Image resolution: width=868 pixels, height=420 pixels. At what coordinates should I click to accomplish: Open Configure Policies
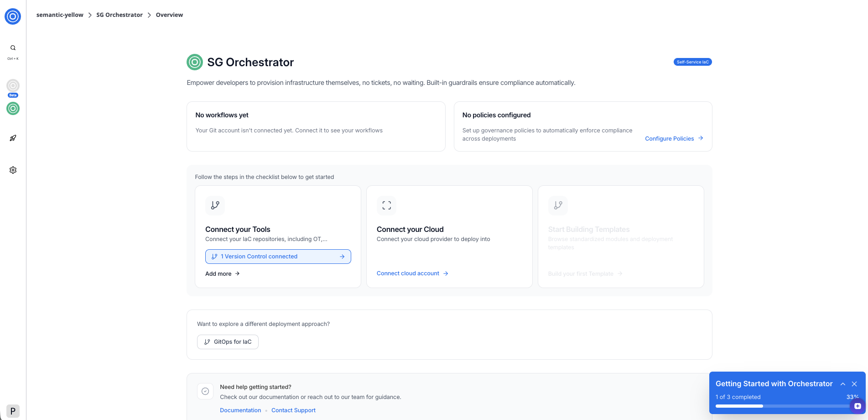670,138
